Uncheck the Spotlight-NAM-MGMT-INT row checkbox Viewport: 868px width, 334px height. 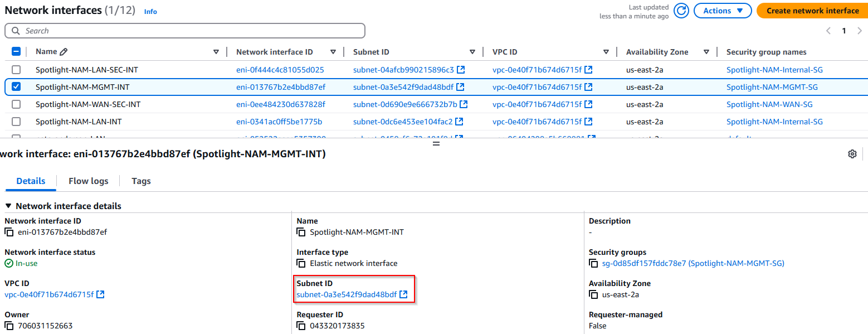pyautogui.click(x=16, y=87)
